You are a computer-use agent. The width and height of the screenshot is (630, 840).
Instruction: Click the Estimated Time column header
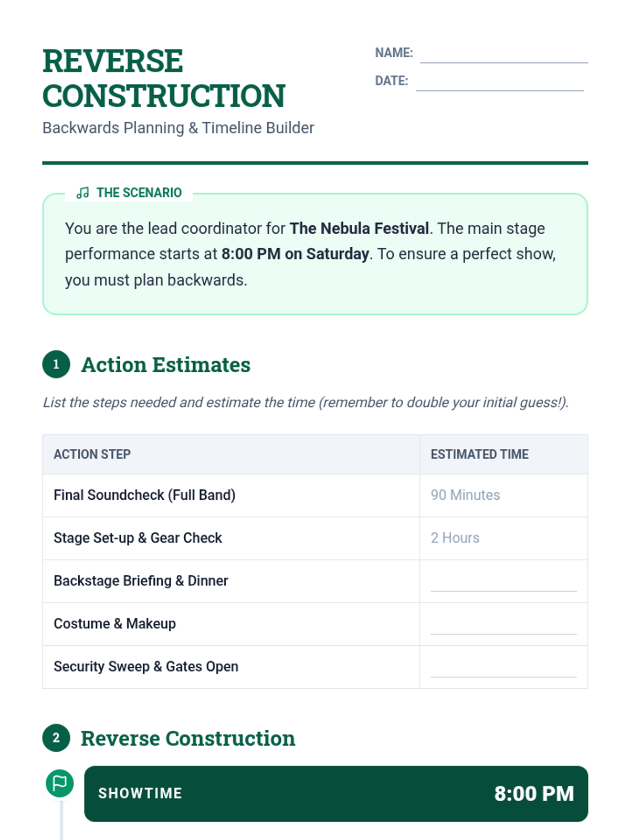(x=479, y=454)
